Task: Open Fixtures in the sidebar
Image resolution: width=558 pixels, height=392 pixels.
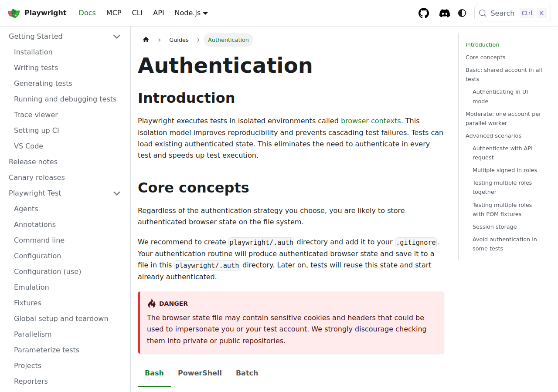Action: [x=27, y=303]
